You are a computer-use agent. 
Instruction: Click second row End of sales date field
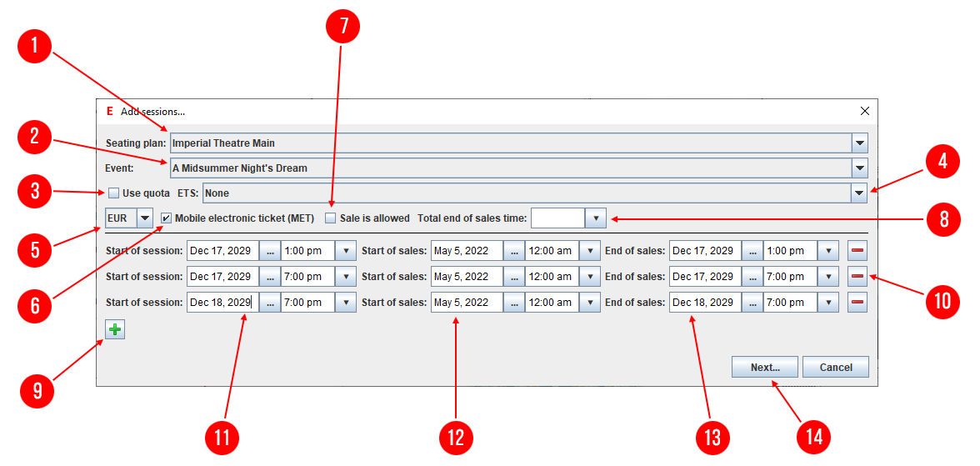[x=706, y=277]
